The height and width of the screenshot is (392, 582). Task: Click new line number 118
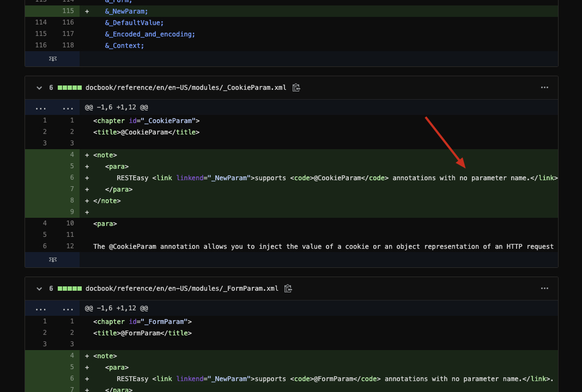(68, 45)
